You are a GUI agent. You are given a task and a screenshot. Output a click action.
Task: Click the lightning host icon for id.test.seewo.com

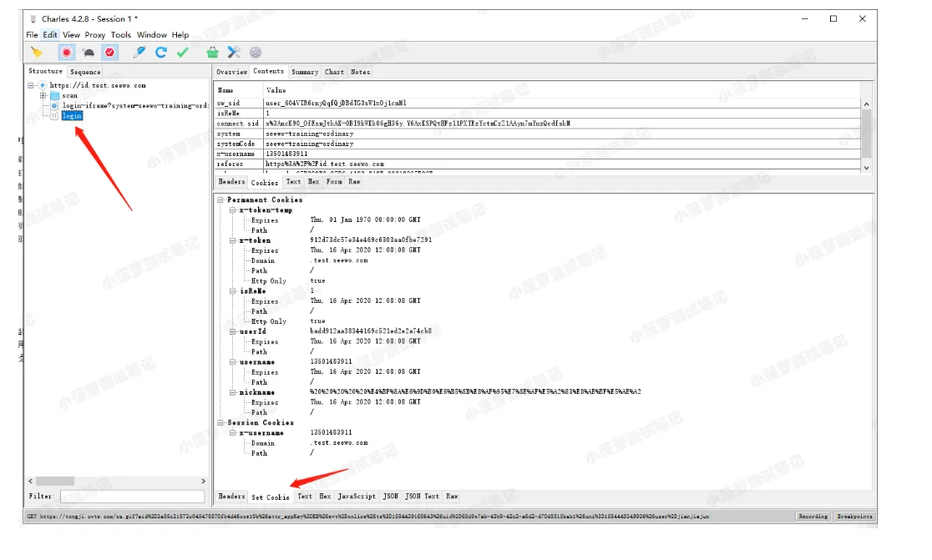(43, 85)
